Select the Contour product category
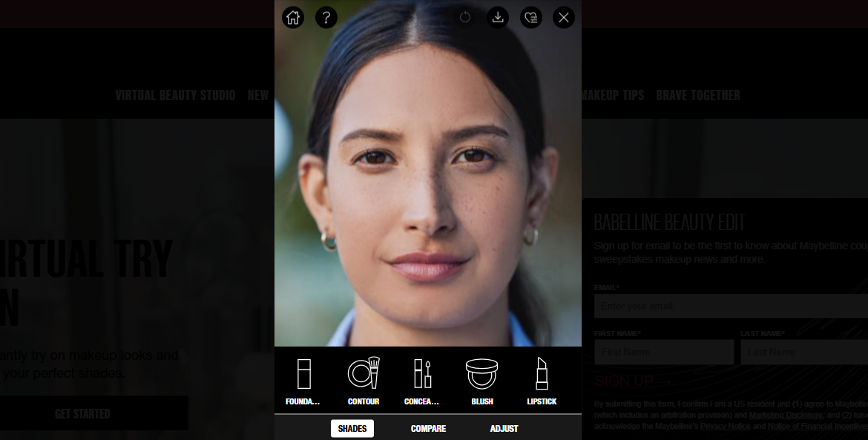 (364, 381)
